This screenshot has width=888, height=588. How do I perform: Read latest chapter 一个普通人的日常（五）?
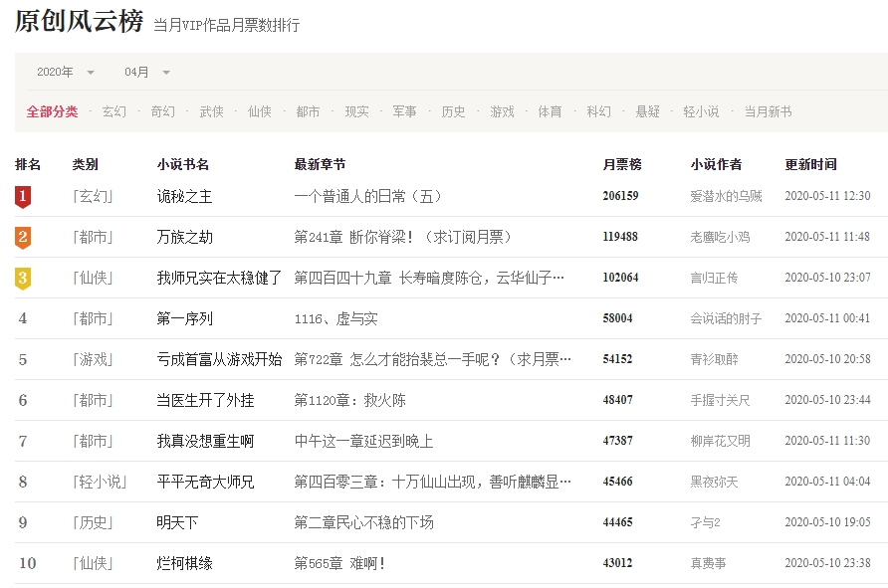point(367,197)
